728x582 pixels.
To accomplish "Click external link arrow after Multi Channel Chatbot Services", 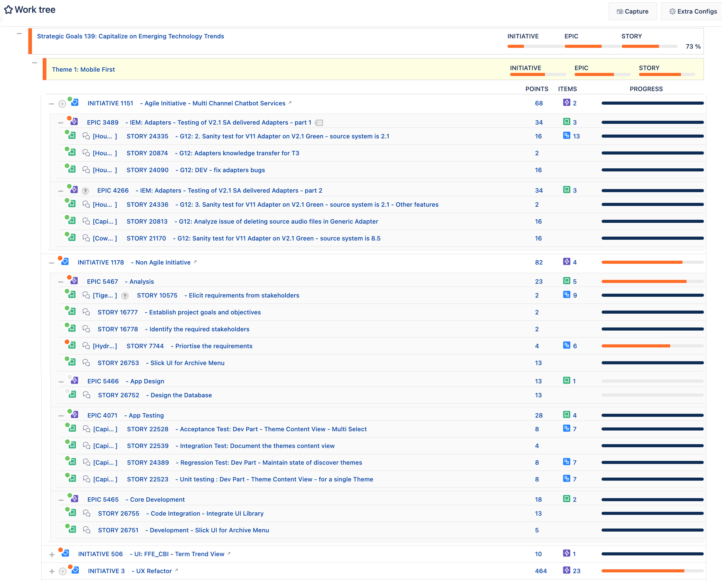I will point(293,104).
